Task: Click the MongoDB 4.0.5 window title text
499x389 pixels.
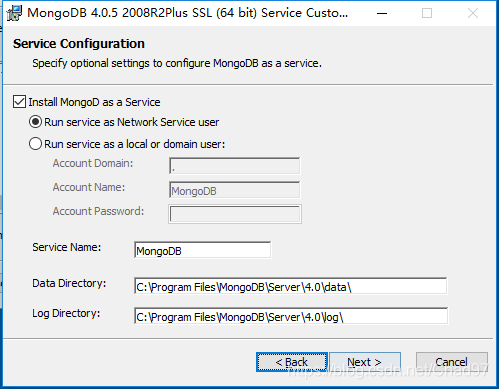Action: point(188,13)
